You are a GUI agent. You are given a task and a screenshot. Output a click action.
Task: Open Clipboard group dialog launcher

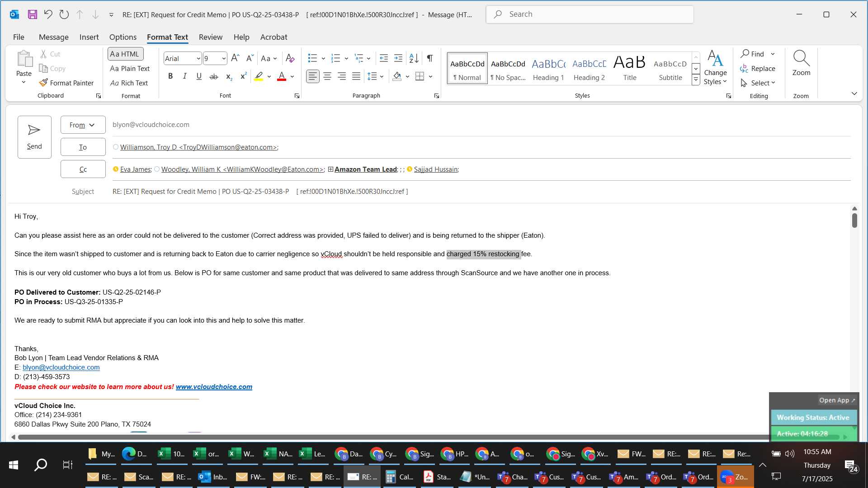click(98, 96)
